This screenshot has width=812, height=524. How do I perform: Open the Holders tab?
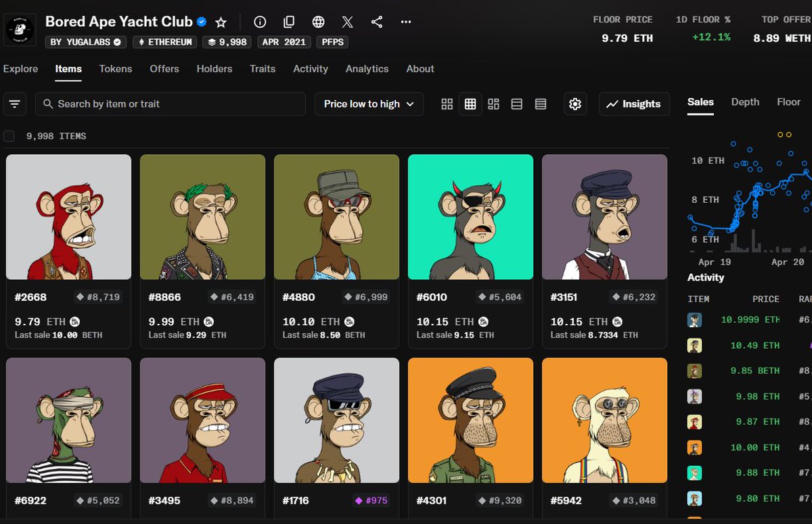(215, 69)
